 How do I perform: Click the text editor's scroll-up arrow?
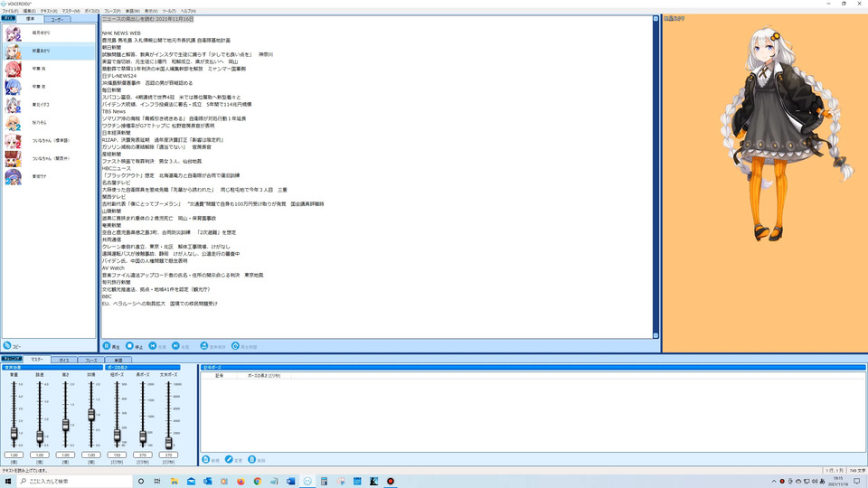point(656,19)
